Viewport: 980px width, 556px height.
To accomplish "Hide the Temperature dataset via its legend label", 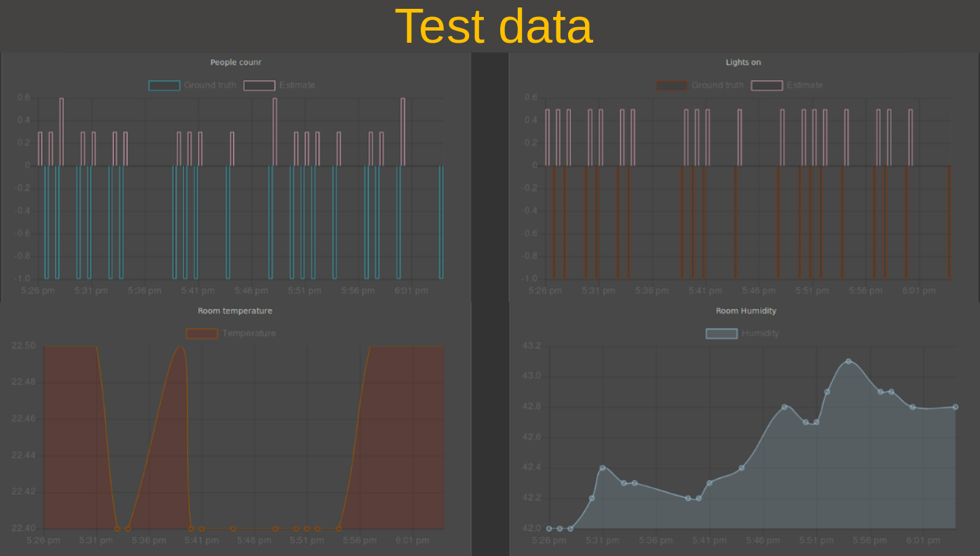I will click(249, 333).
